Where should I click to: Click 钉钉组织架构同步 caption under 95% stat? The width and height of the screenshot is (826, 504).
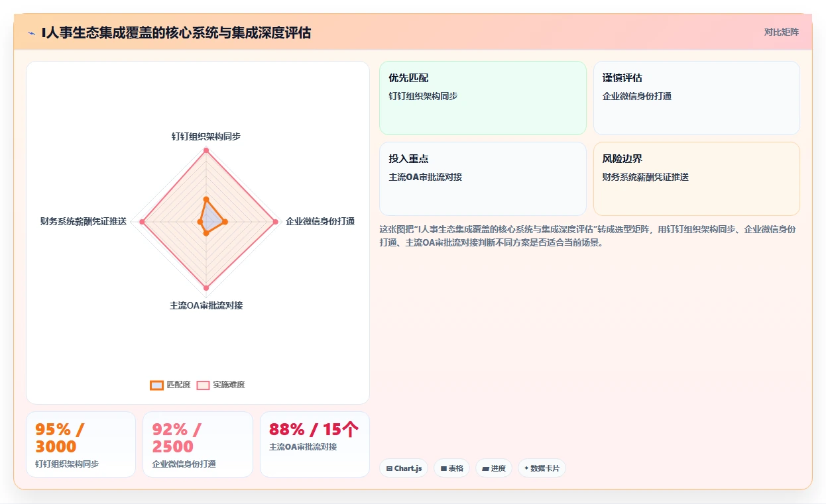pos(67,464)
